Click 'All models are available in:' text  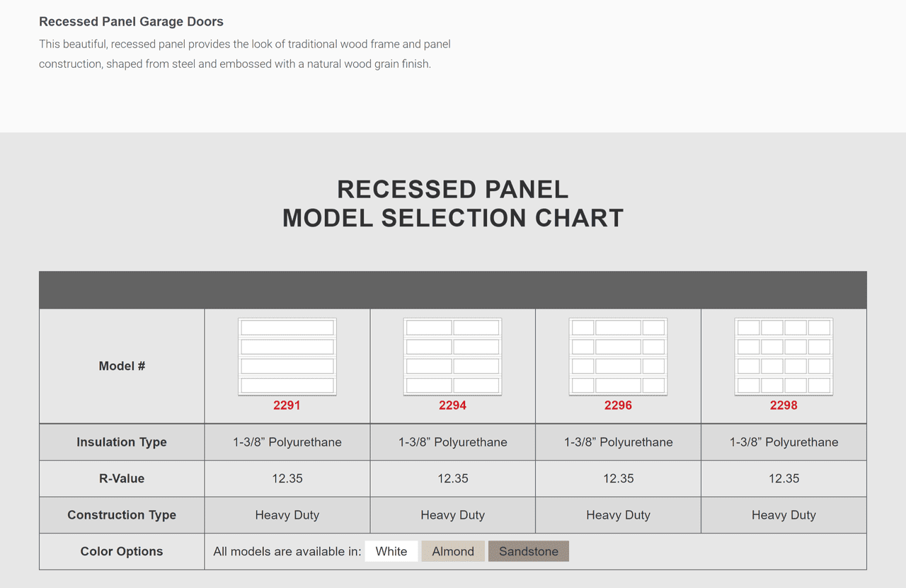click(287, 551)
